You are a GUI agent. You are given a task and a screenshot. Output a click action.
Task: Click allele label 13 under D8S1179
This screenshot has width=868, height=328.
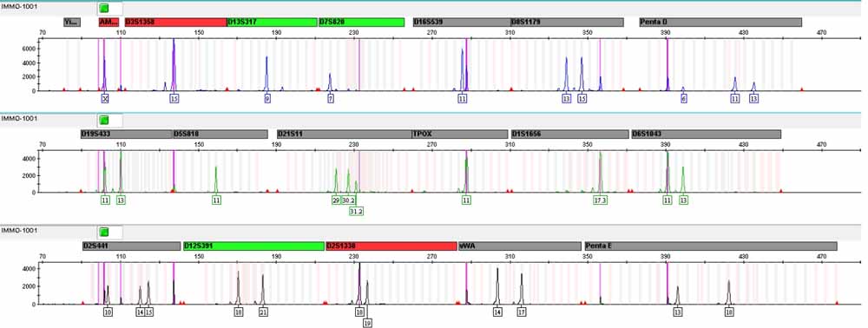[x=566, y=98]
